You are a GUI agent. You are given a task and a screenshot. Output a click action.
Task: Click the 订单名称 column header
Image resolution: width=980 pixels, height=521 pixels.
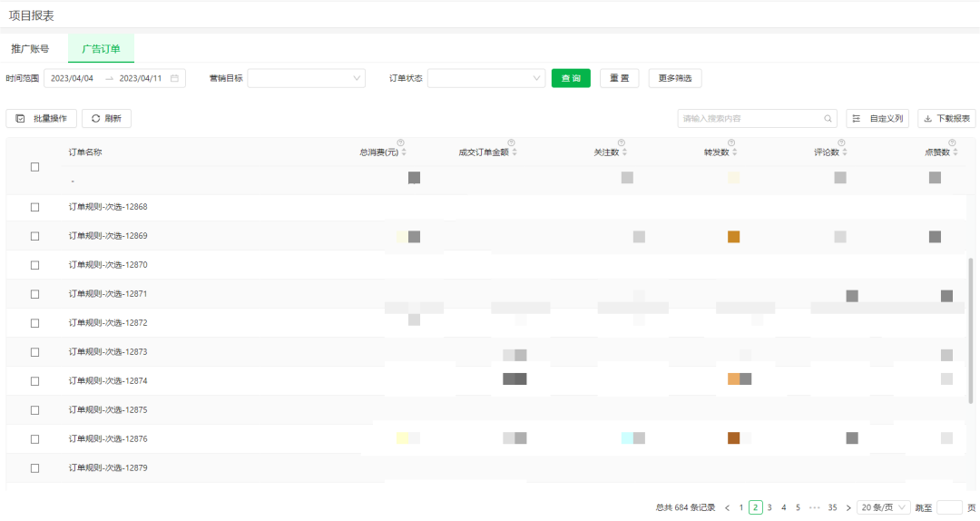[x=85, y=152]
